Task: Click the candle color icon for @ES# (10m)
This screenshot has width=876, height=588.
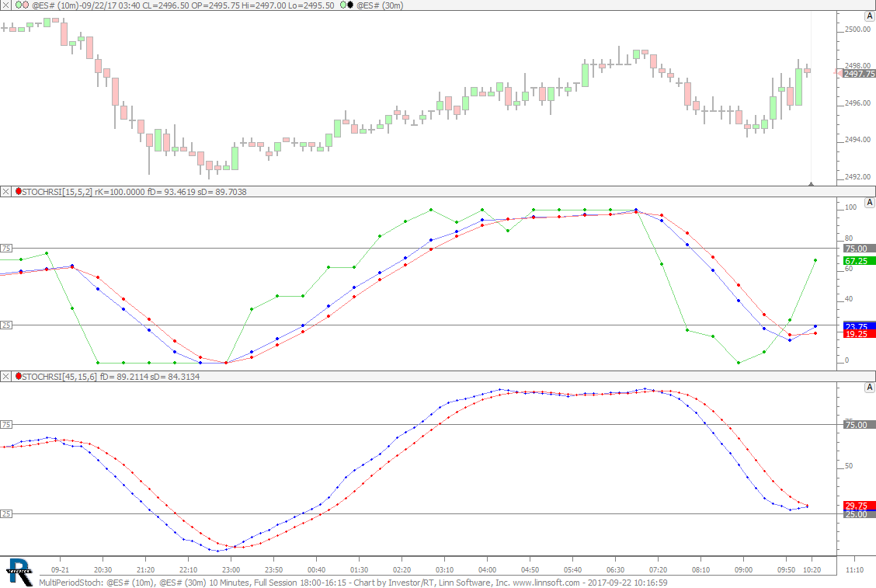Action: 22,5
